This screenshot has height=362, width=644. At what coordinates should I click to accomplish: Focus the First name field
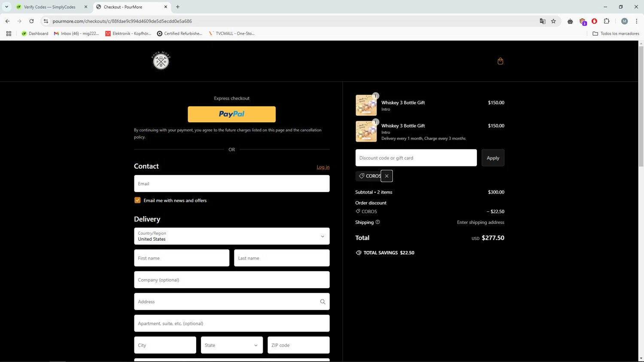click(x=182, y=258)
